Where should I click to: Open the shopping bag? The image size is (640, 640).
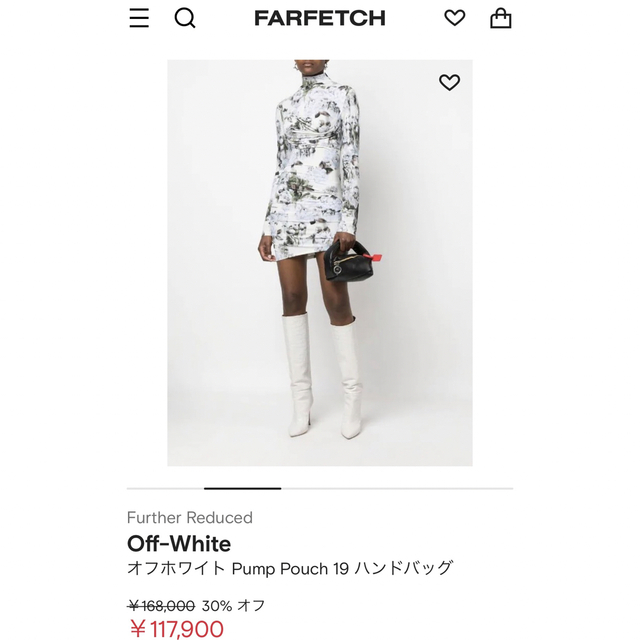500,18
